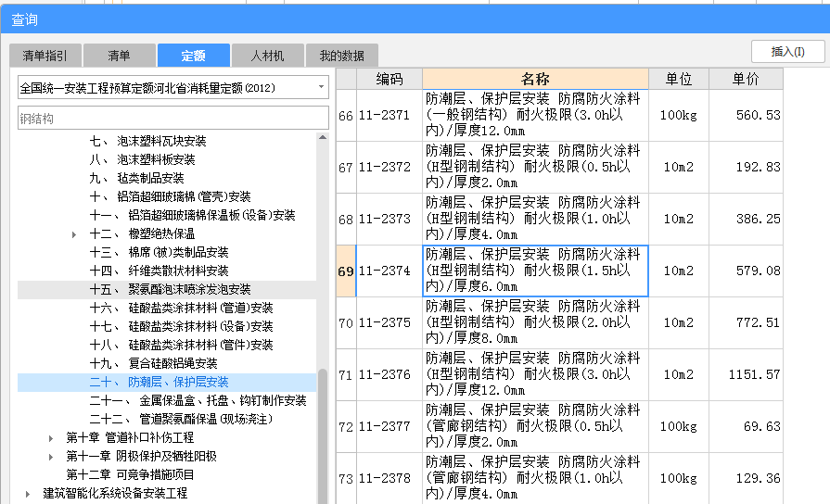
Task: Expand the 第十章 管道补口补伤工程 node
Action: pos(51,438)
